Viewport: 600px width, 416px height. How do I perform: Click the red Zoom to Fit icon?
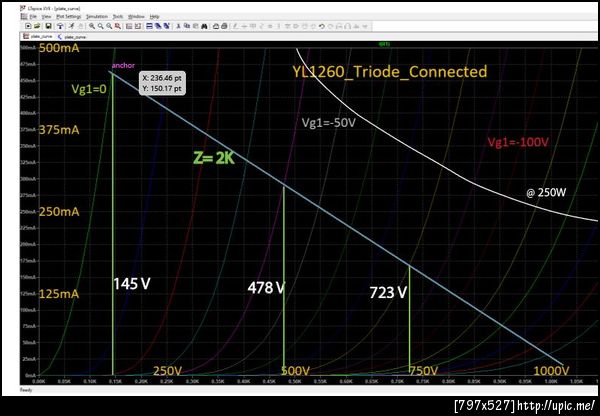[x=118, y=26]
